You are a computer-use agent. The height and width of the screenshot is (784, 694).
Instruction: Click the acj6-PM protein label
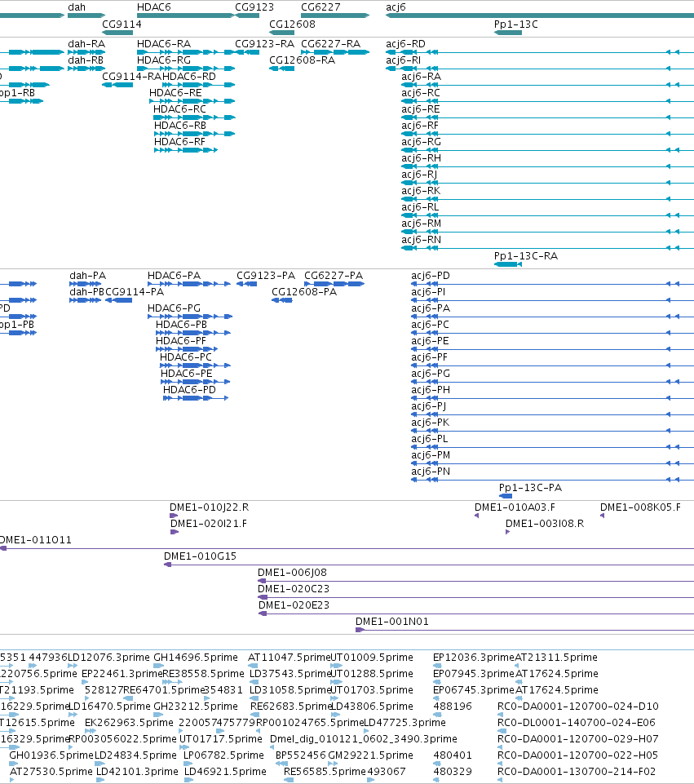tap(431, 455)
